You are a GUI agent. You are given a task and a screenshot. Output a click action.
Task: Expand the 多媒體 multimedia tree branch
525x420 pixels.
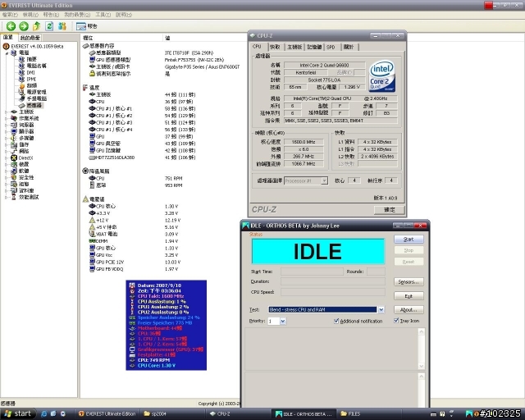click(7, 138)
